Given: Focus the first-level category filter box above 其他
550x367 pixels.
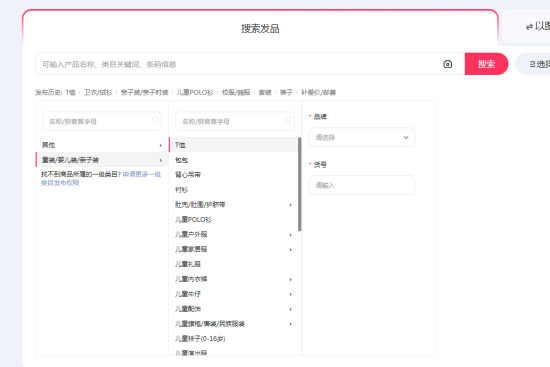Looking at the screenshot, I should (x=102, y=121).
